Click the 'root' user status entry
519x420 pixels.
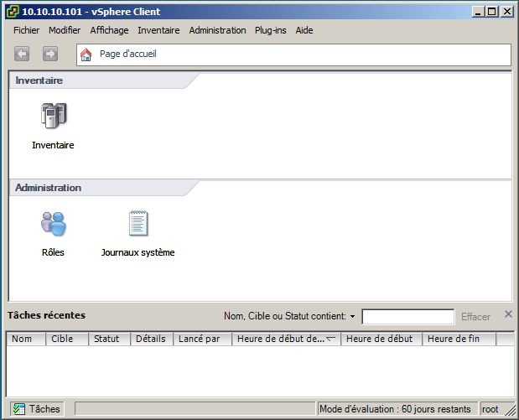490,409
